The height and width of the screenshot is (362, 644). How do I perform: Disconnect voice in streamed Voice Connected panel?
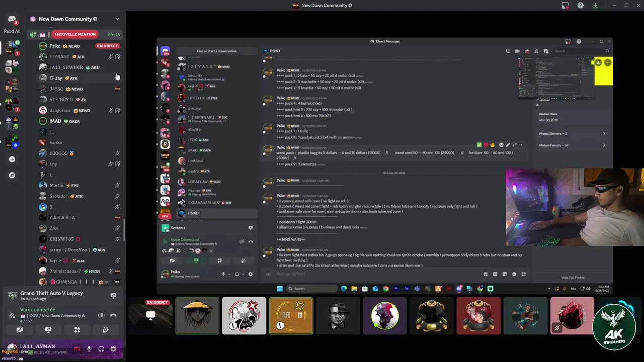click(251, 242)
